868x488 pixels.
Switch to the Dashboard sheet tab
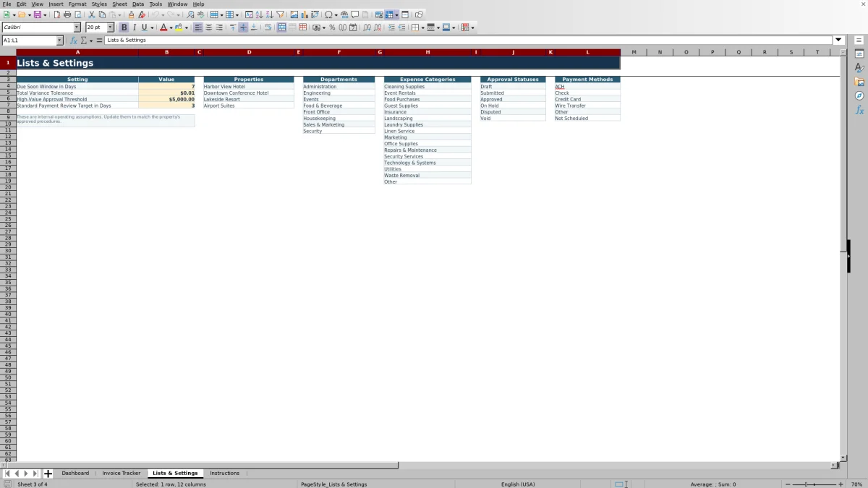(75, 474)
